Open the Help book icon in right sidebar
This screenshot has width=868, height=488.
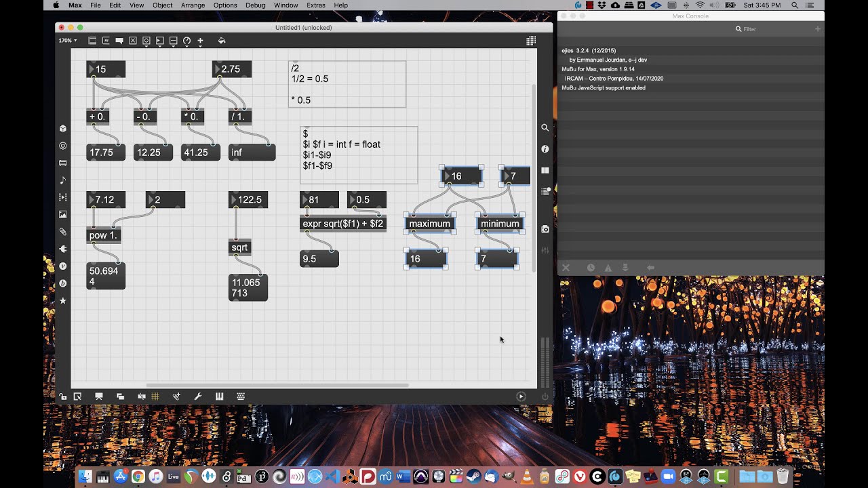(545, 171)
